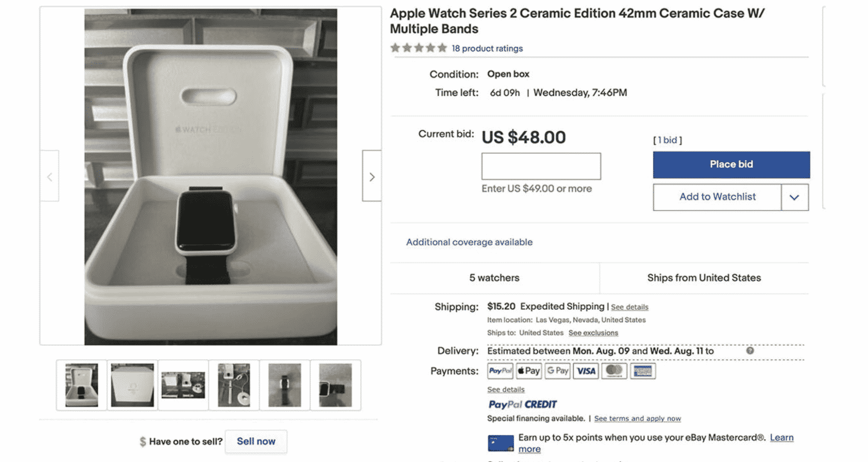Click the Sell now button
The image size is (868, 462).
tap(256, 442)
